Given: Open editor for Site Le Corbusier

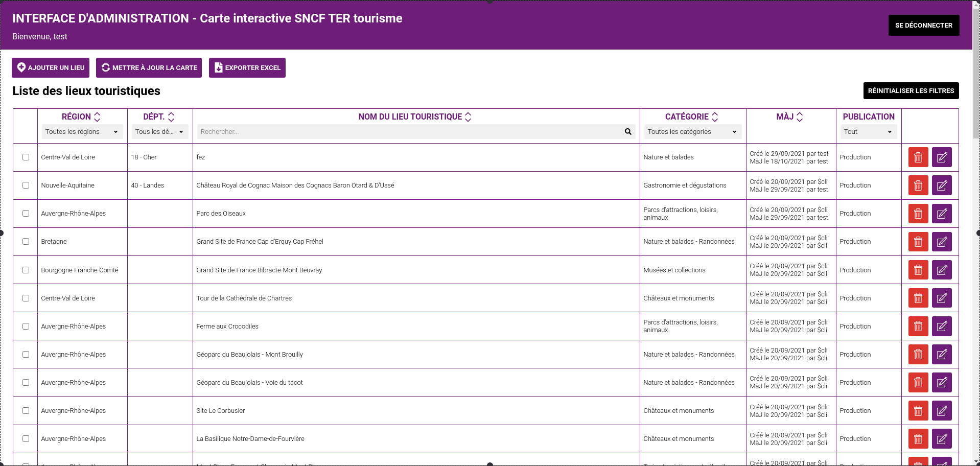Looking at the screenshot, I should [941, 411].
